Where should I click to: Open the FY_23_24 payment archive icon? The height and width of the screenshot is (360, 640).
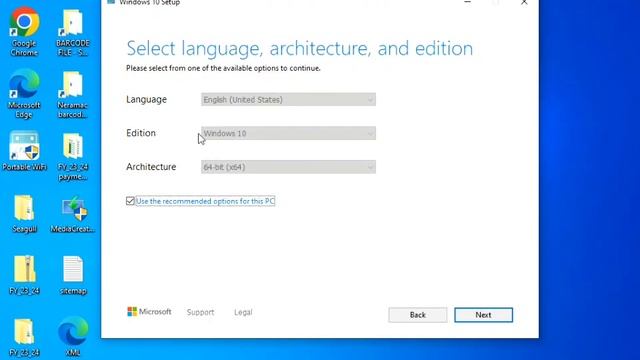click(x=73, y=157)
